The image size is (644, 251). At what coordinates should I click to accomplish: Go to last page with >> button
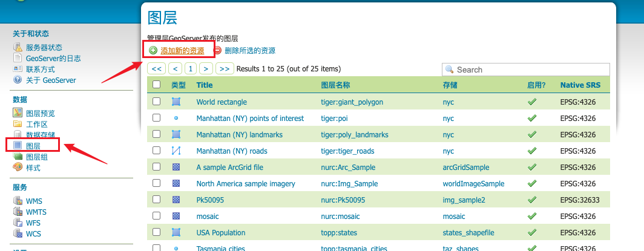click(225, 68)
